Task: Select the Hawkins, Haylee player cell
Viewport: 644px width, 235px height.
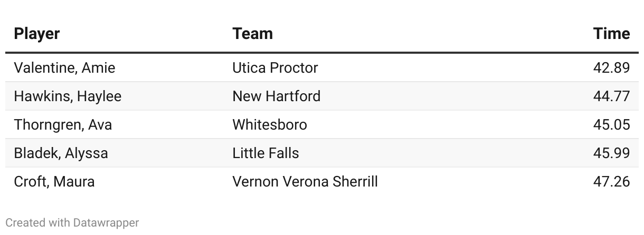Action: click(68, 96)
